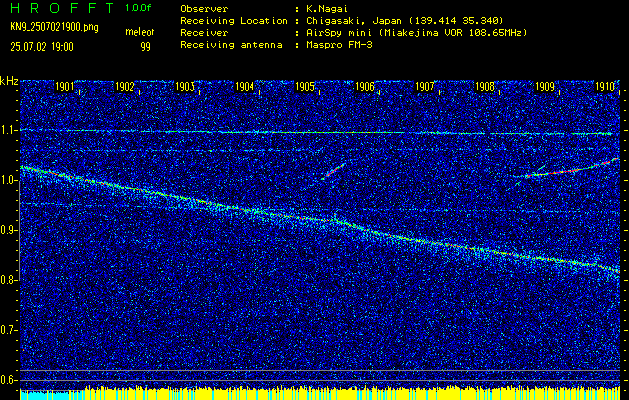
Task: Click the 1908 time marker
Action: [x=485, y=87]
